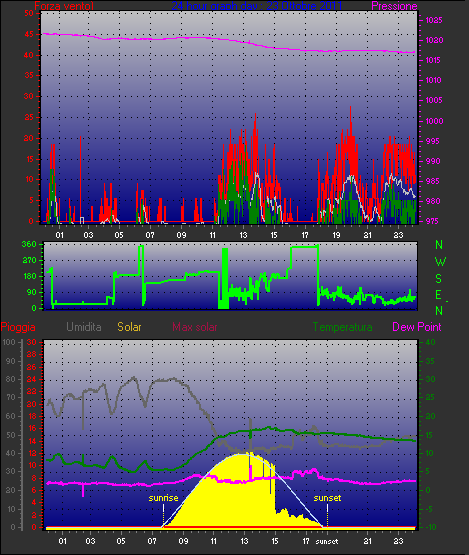Screen dimensions: 469x555
Task: Click the magenta Dew Point label
Action: pyautogui.click(x=417, y=327)
